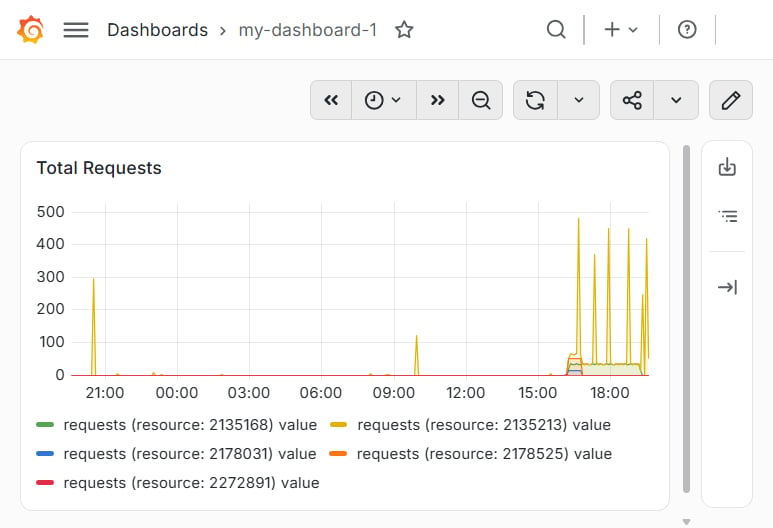Open the search magnifier
Screen dimensions: 773x528
(x=556, y=30)
